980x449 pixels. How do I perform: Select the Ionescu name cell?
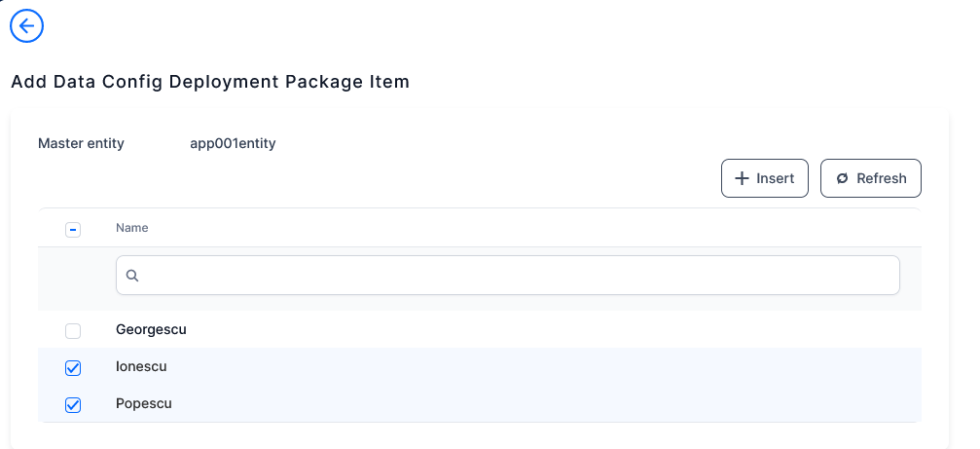(142, 367)
